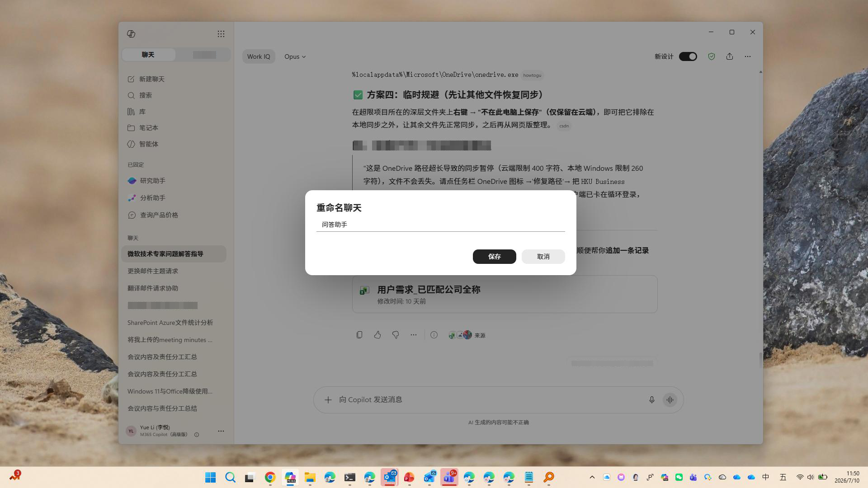Click the microphone dictation icon
This screenshot has width=868, height=488.
click(x=651, y=400)
